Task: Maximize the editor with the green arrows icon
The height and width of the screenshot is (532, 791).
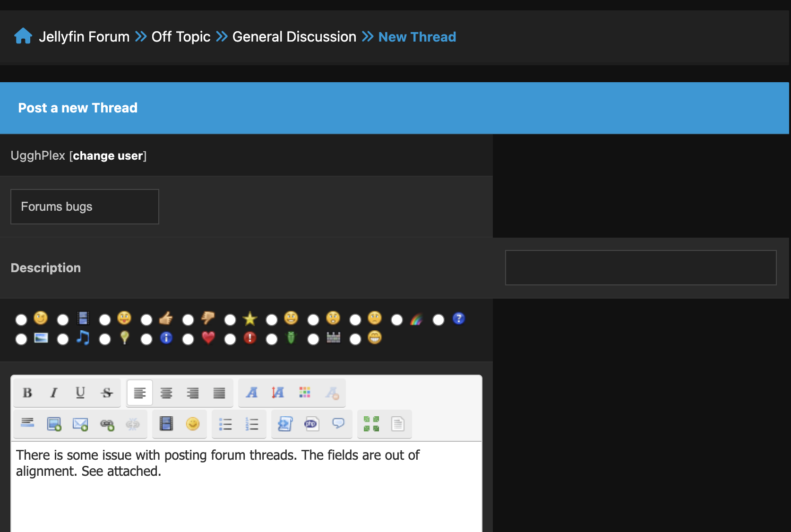Action: (x=371, y=424)
